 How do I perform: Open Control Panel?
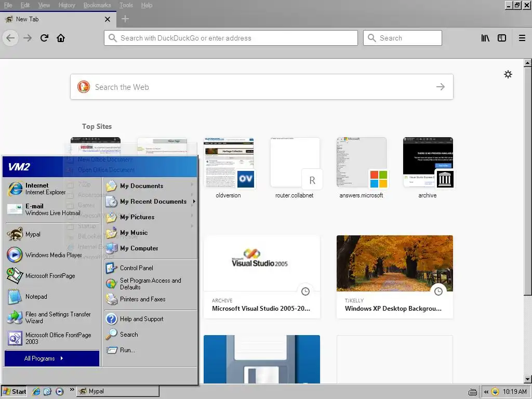150,268
